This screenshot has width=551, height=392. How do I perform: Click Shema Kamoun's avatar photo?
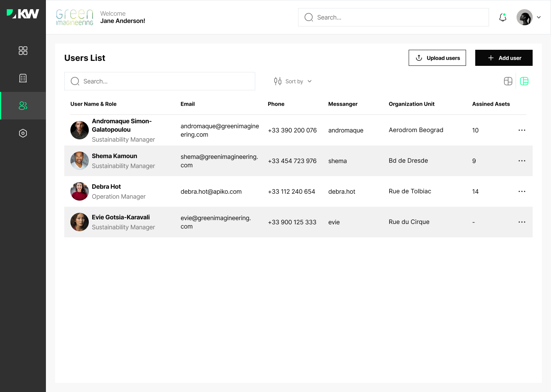[x=80, y=161]
